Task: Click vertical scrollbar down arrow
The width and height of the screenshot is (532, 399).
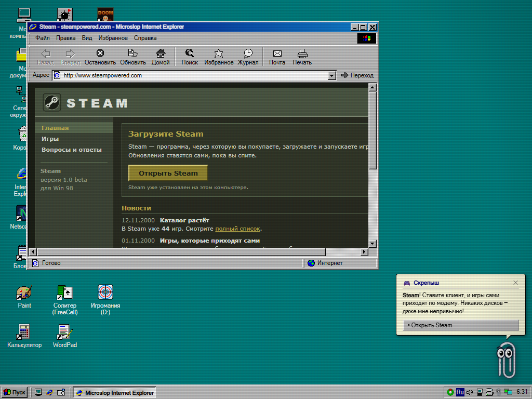Action: (x=372, y=244)
